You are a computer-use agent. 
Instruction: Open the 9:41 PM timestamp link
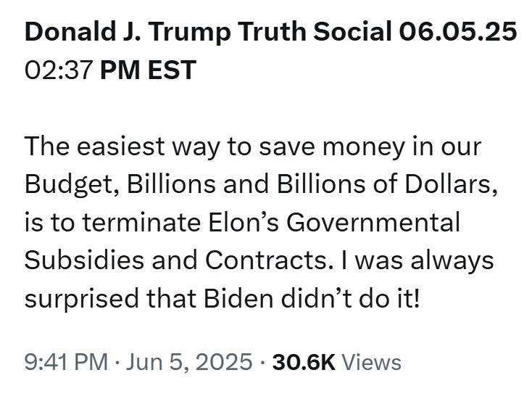click(66, 362)
